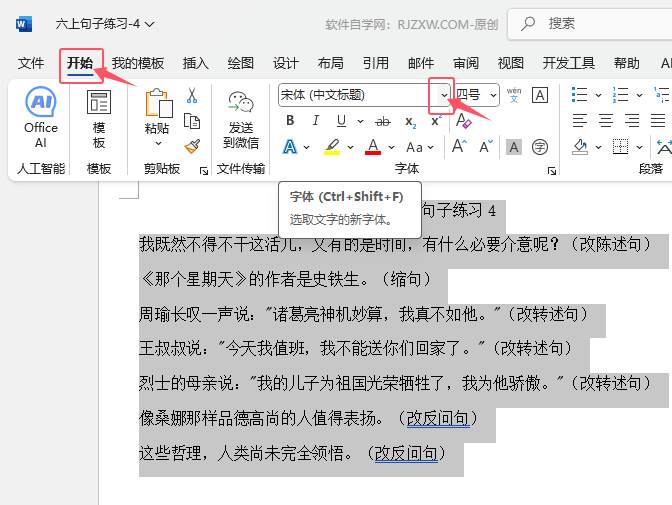Switch to the 帮助 tab
The image size is (672, 505).
[626, 63]
